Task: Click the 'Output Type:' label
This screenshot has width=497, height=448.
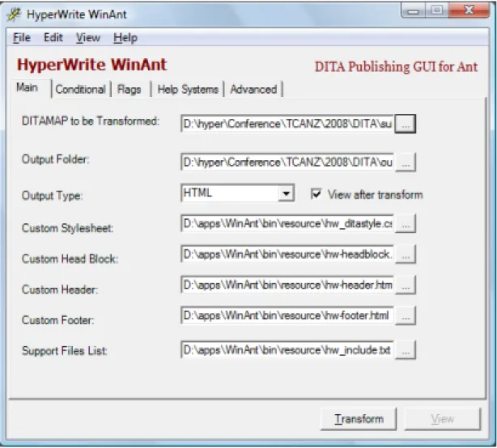Action: (x=53, y=196)
